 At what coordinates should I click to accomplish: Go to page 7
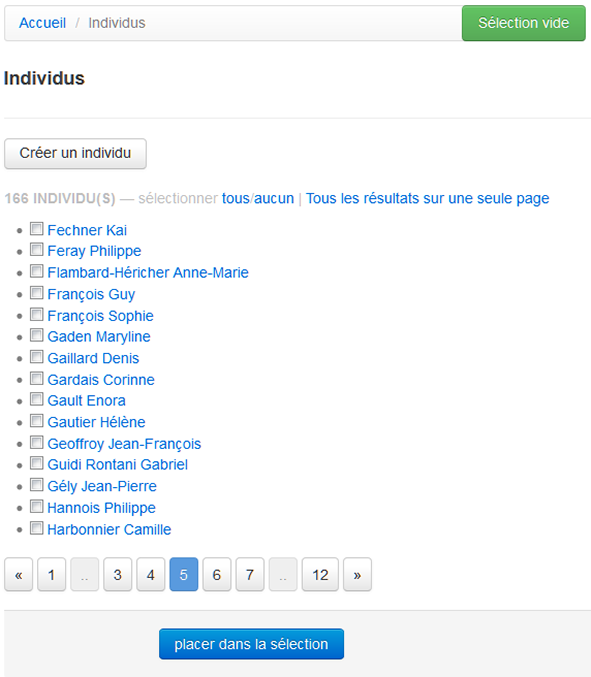250,574
